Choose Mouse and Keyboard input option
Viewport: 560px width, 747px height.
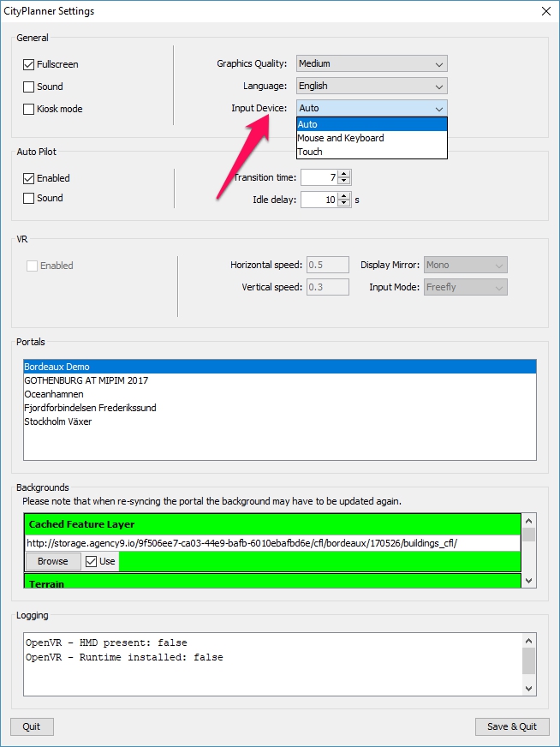(372, 138)
